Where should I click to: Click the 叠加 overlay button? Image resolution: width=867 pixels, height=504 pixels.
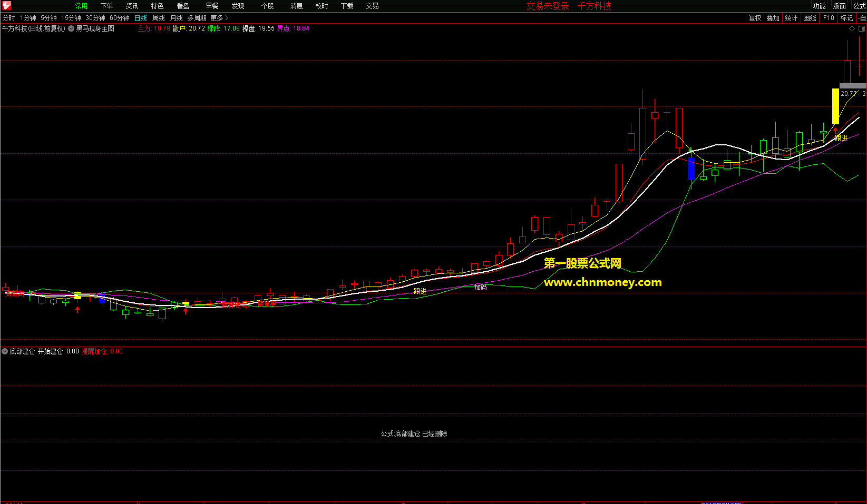tap(773, 18)
